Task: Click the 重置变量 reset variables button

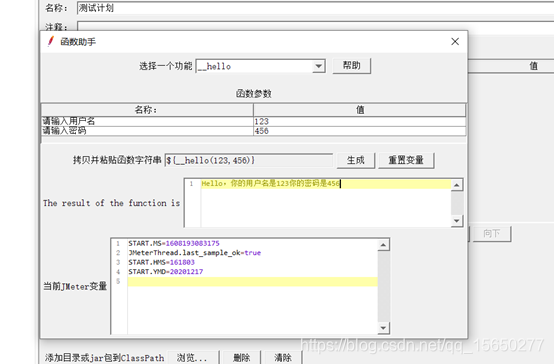Action: [406, 160]
